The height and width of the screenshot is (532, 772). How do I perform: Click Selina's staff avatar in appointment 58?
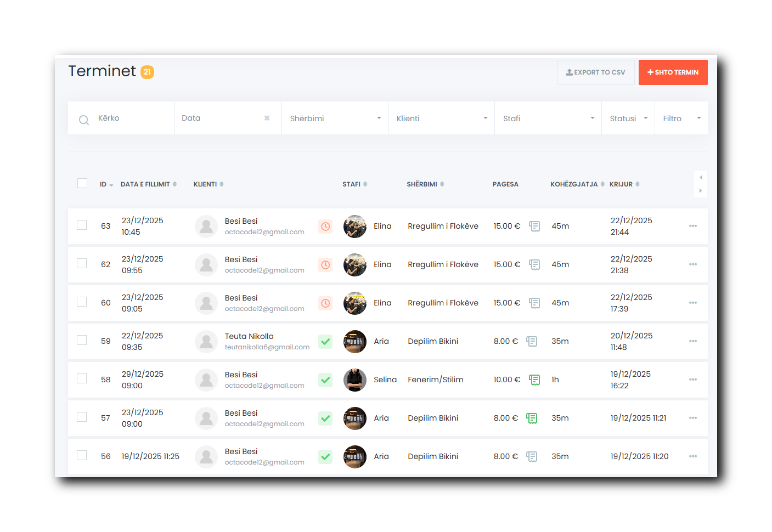click(x=355, y=380)
